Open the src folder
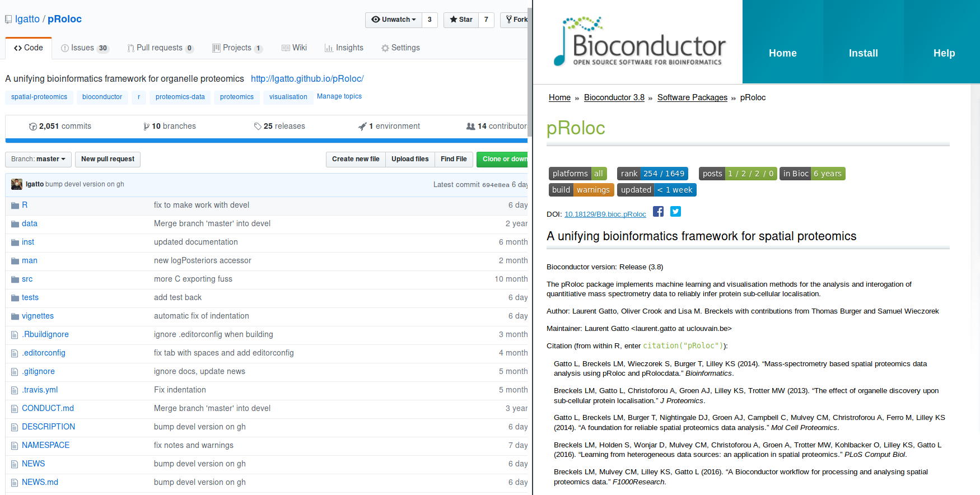The image size is (980, 495). click(x=27, y=279)
